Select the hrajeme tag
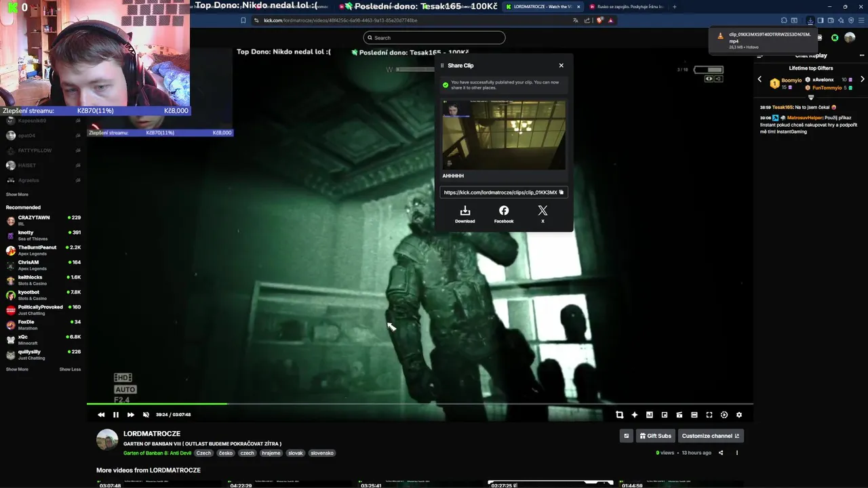This screenshot has width=868, height=488. (271, 453)
